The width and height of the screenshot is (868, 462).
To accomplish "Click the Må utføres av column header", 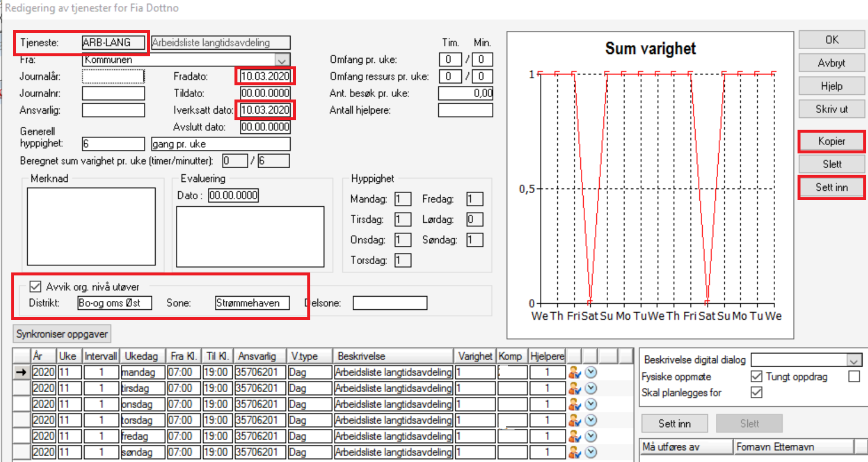I will point(687,446).
